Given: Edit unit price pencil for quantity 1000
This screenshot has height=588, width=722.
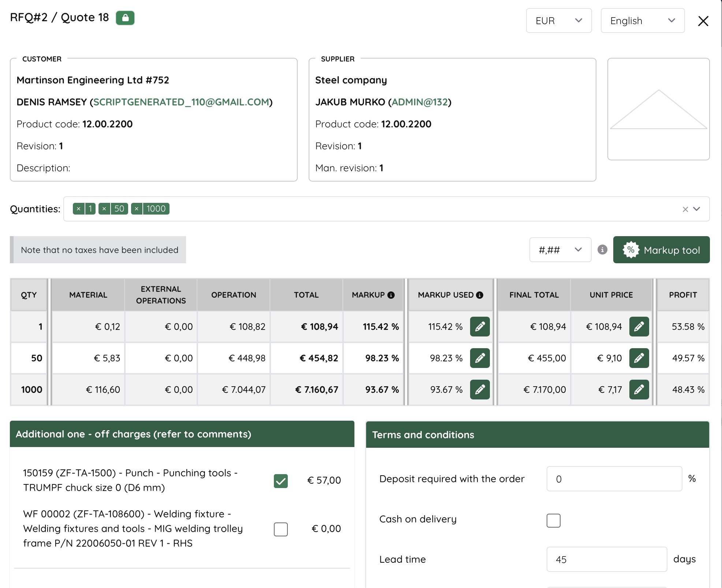Looking at the screenshot, I should [639, 390].
